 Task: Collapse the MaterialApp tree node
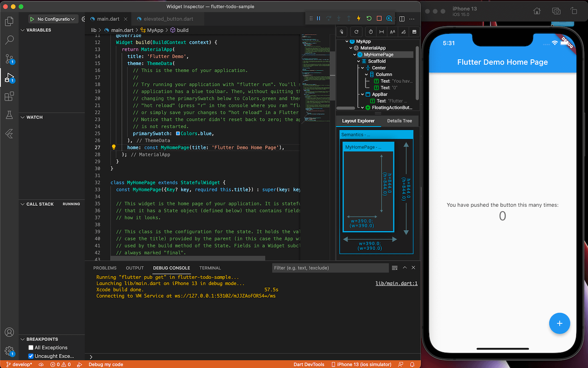351,48
